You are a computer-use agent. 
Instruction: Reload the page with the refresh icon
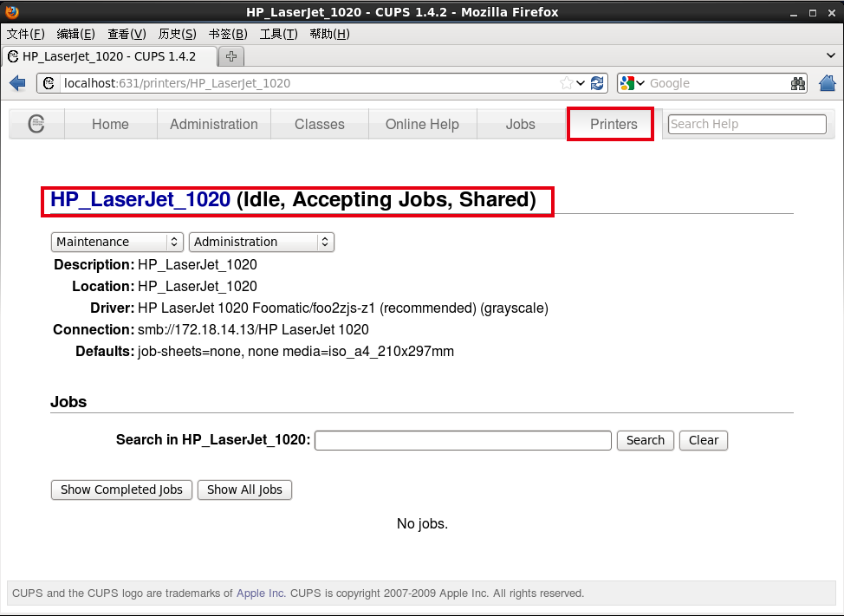click(597, 83)
